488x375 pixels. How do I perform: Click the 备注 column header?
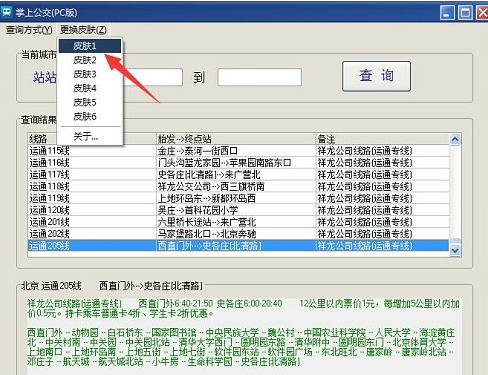point(383,139)
